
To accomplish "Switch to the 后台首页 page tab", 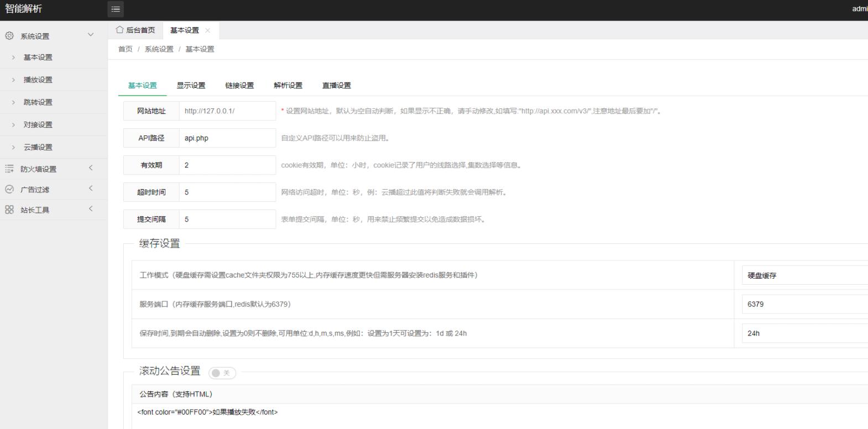I will (x=135, y=30).
